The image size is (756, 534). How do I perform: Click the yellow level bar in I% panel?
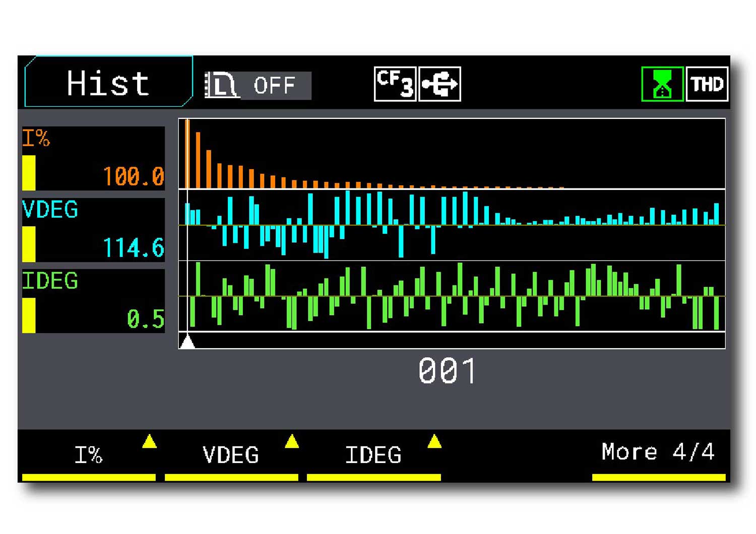point(29,173)
